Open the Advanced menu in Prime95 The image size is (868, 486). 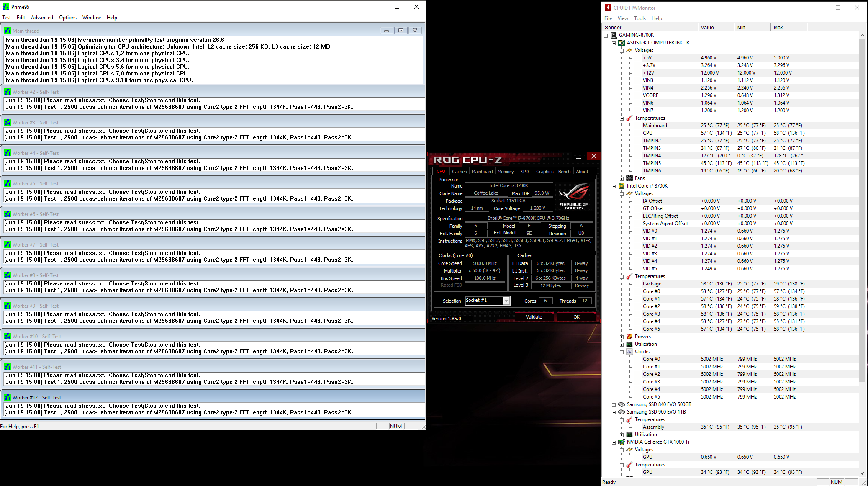point(42,18)
